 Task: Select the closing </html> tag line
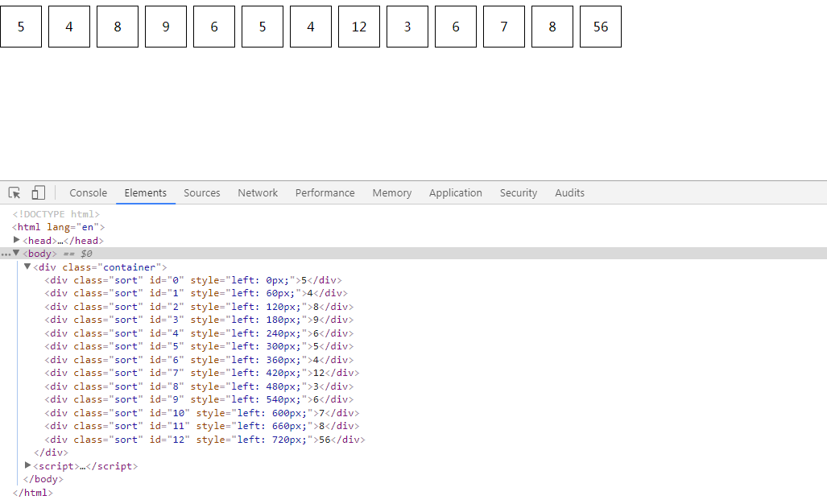pos(33,493)
